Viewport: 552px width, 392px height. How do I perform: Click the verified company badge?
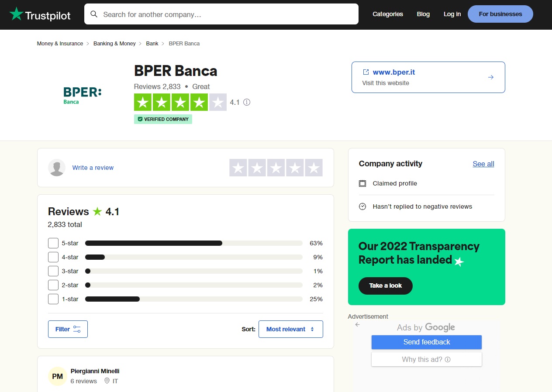[163, 119]
